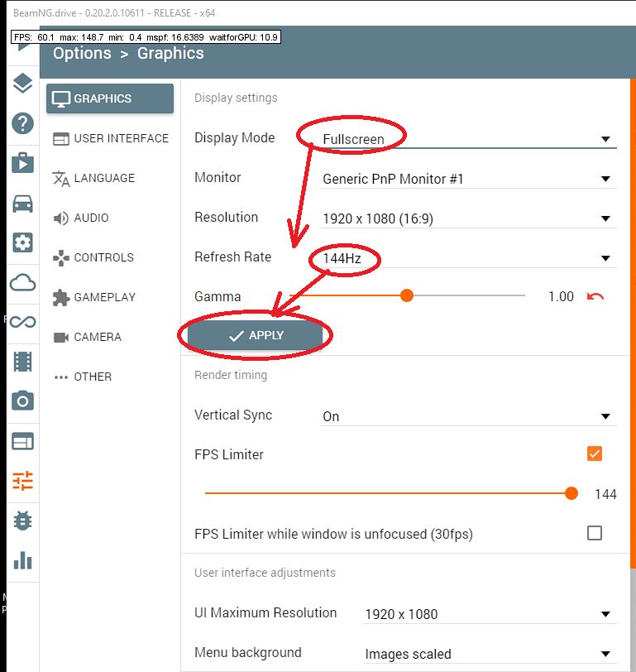Uncheck the FPS Limiter checkbox
Image resolution: width=636 pixels, height=672 pixels.
tap(595, 454)
